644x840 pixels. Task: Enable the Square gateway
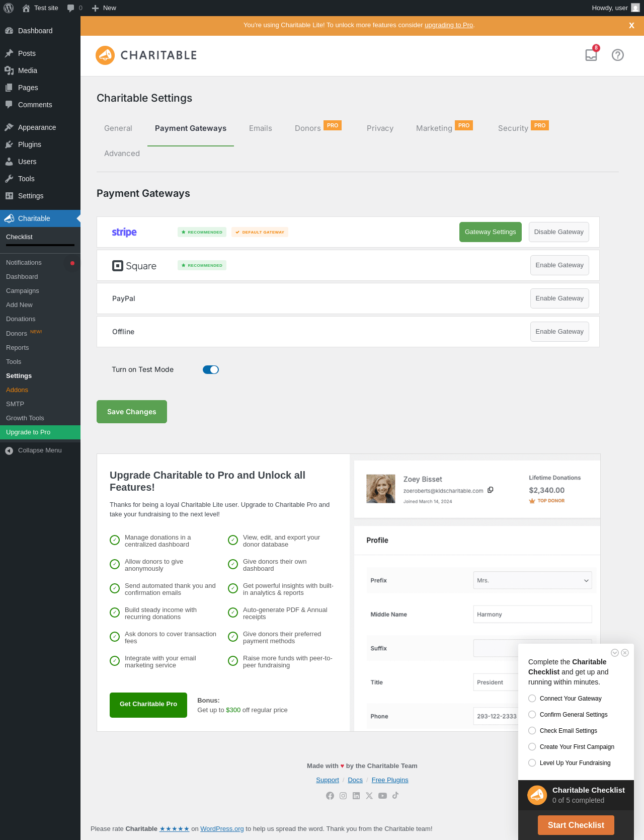click(x=559, y=265)
